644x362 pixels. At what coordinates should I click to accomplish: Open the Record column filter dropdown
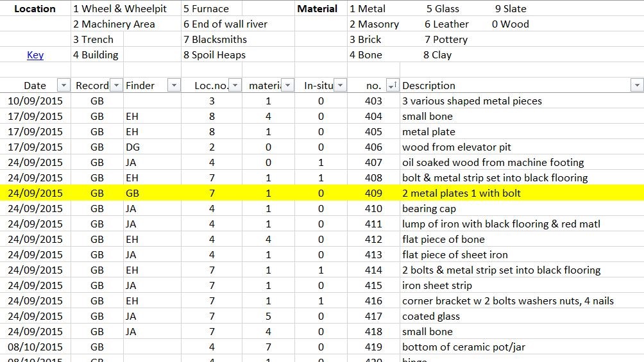[116, 85]
